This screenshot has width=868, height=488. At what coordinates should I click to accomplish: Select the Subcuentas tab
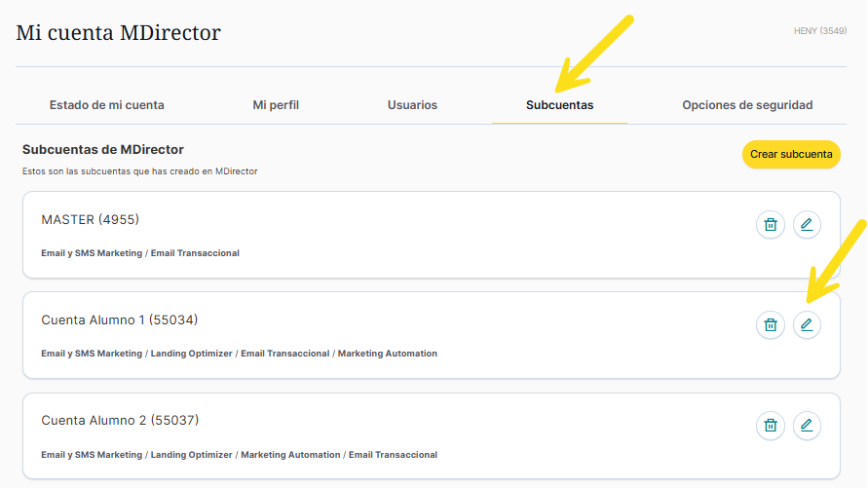click(559, 105)
